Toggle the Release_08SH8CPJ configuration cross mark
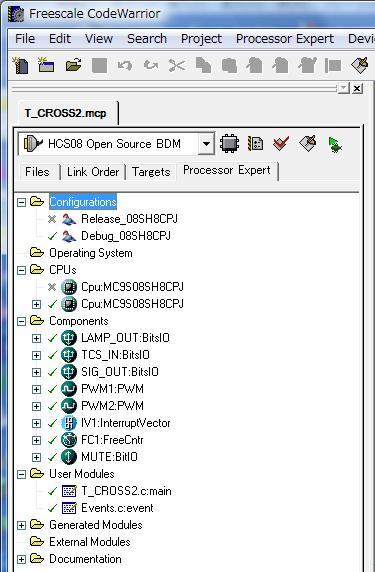Screen dimensions: 375x572 pos(52,219)
